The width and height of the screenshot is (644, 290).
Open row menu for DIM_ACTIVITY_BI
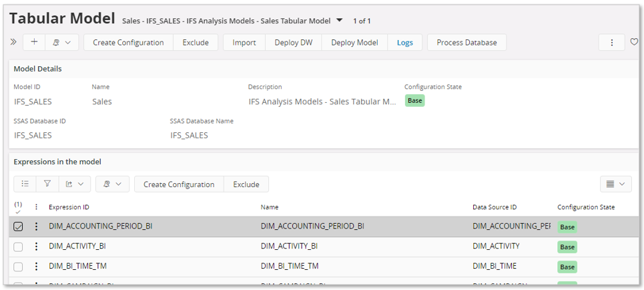point(37,247)
